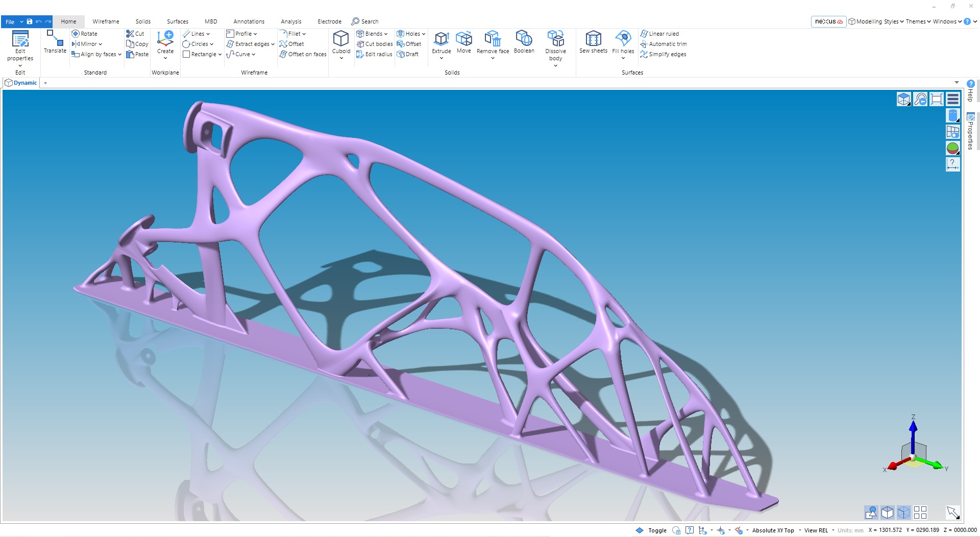Select the Linear ruled surface tool

(x=659, y=34)
